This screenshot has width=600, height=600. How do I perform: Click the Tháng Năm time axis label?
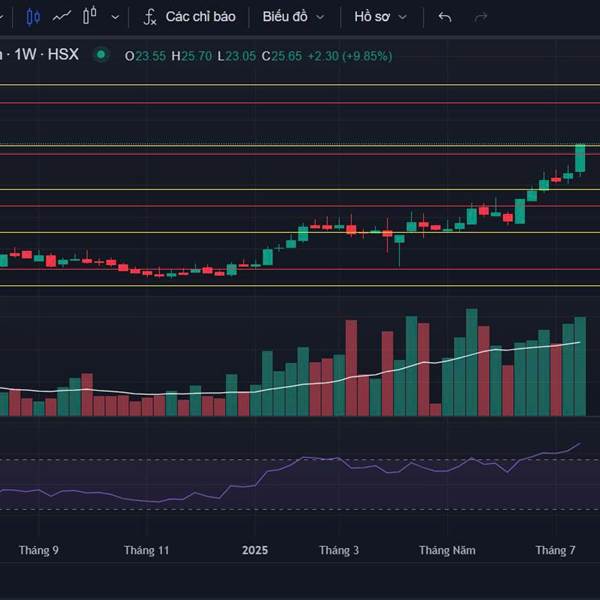(447, 550)
